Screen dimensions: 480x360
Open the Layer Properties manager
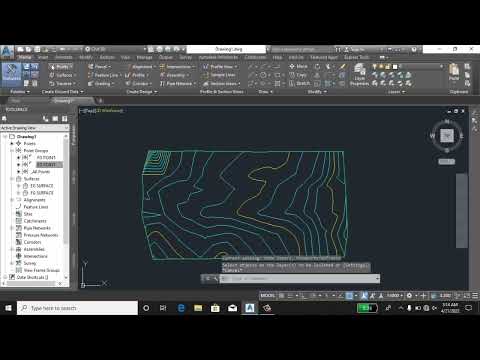[359, 75]
